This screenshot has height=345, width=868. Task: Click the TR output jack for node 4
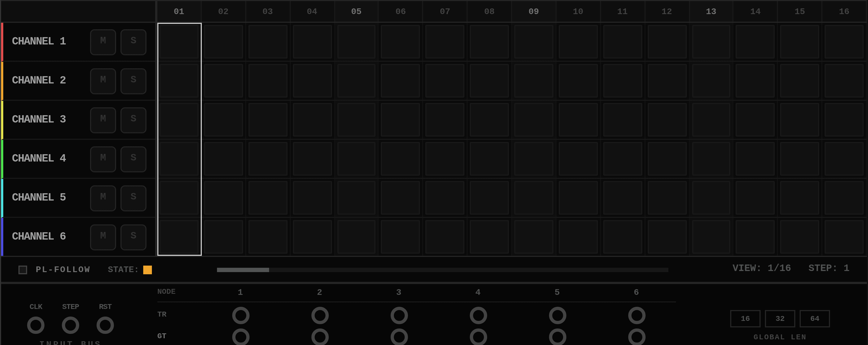coord(478,315)
